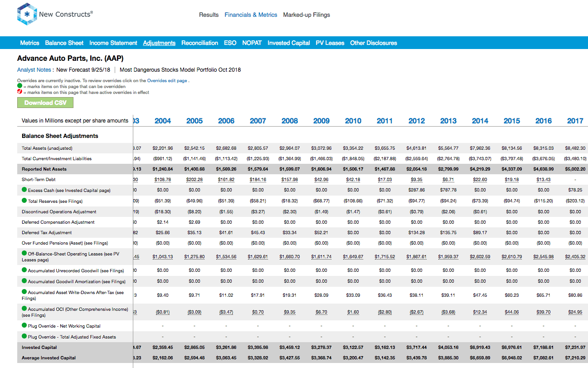Open the Financials & Metrics tab

(251, 15)
